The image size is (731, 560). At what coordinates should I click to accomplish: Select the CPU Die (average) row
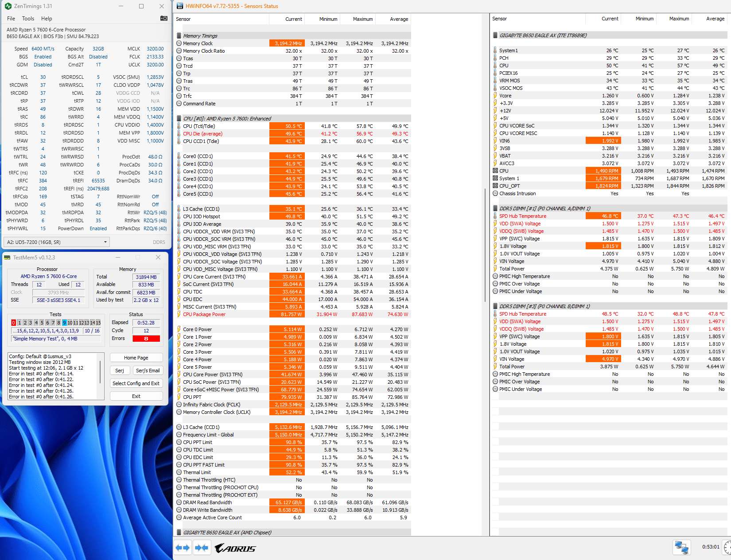293,134
